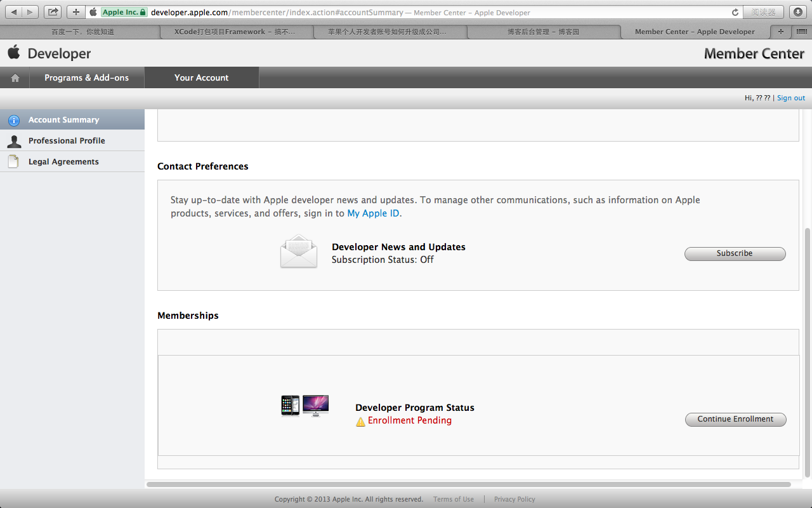Click the Legal Agreements document icon
Image resolution: width=812 pixels, height=508 pixels.
(13, 161)
